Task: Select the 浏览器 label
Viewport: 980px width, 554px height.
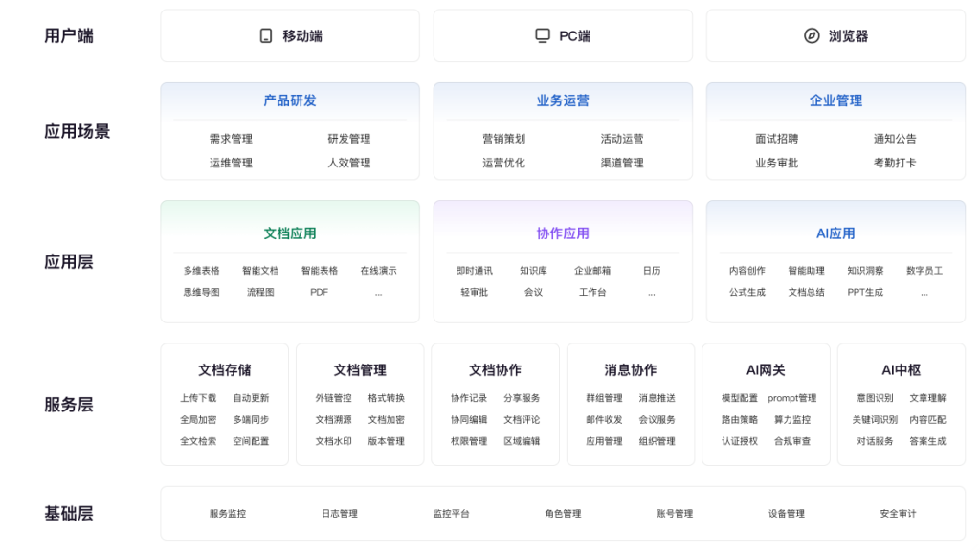Action: (848, 36)
